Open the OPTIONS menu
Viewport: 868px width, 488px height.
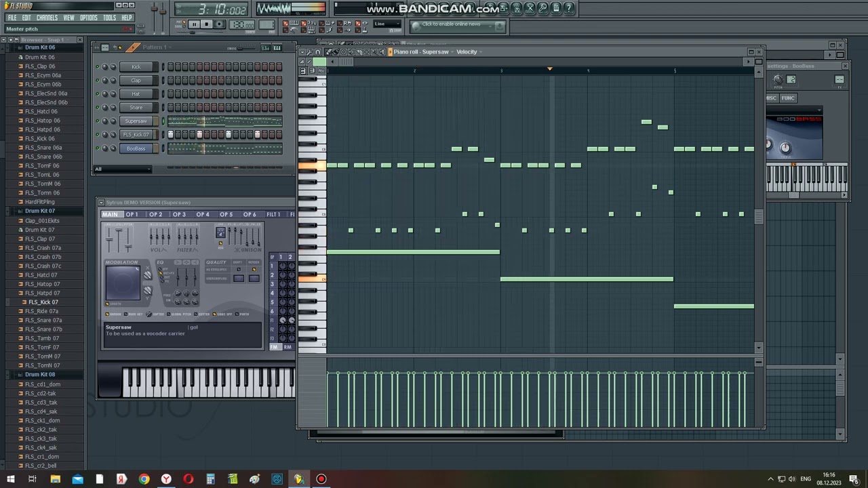click(x=89, y=18)
